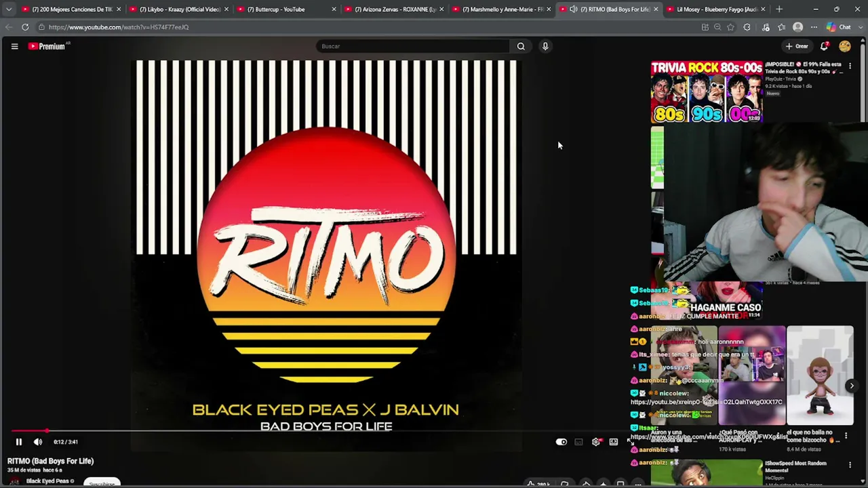
Task: Toggle the autoplay switch in player
Action: point(561,442)
